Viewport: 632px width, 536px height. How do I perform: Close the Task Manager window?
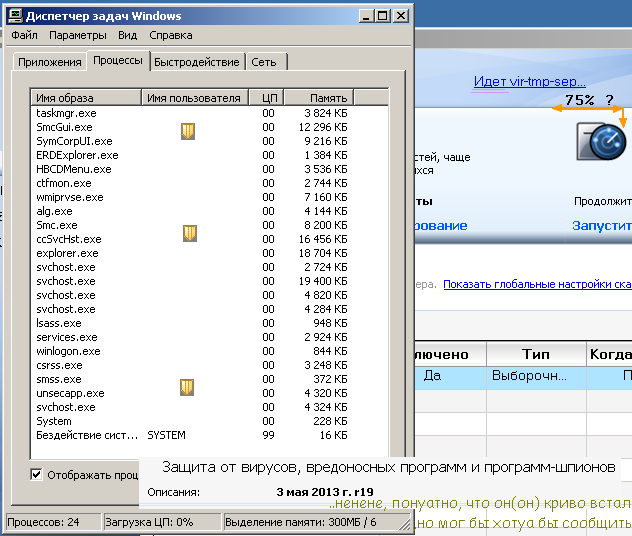coord(401,16)
